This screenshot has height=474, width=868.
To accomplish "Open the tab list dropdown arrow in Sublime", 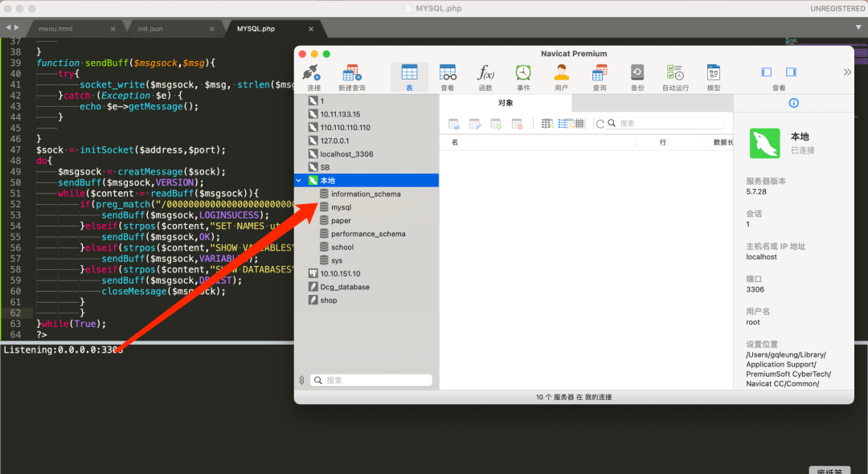I will (x=858, y=27).
